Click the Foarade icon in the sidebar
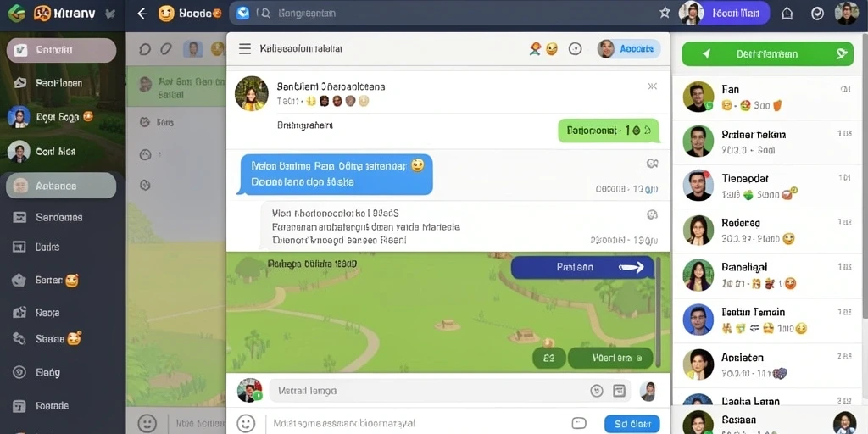 (19, 406)
